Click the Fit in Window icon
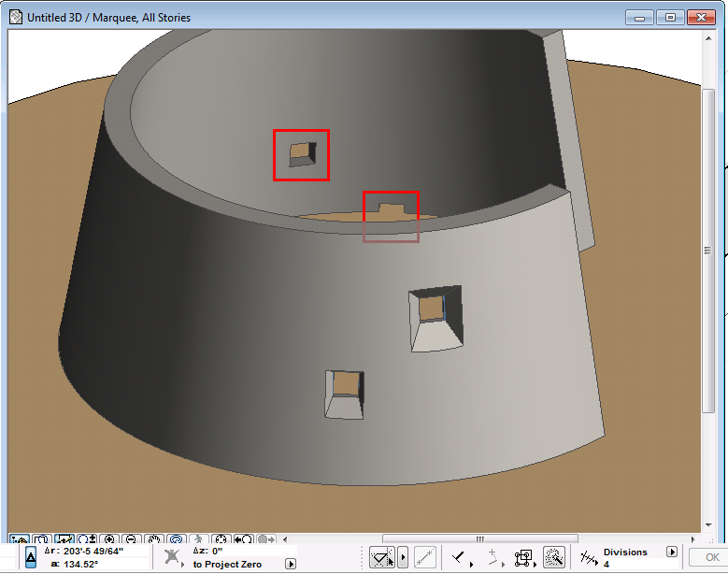 click(221, 539)
